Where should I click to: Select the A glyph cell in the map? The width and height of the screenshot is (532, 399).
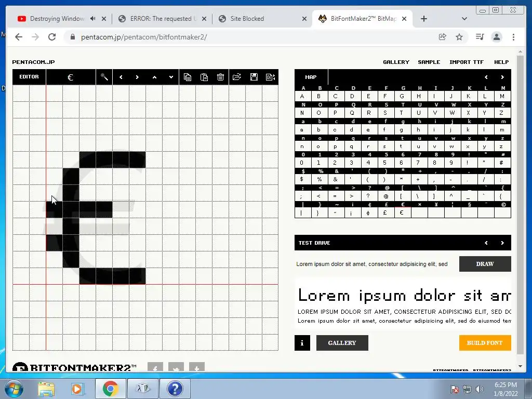click(x=302, y=96)
